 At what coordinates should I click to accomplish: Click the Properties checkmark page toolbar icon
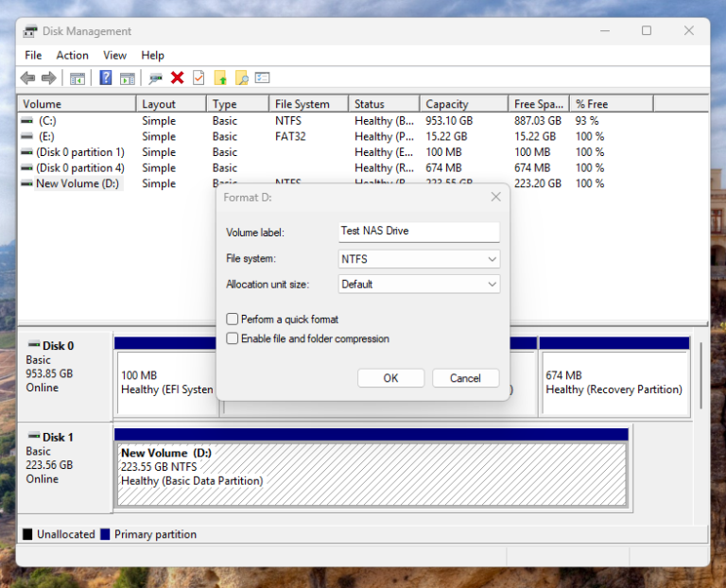click(199, 78)
